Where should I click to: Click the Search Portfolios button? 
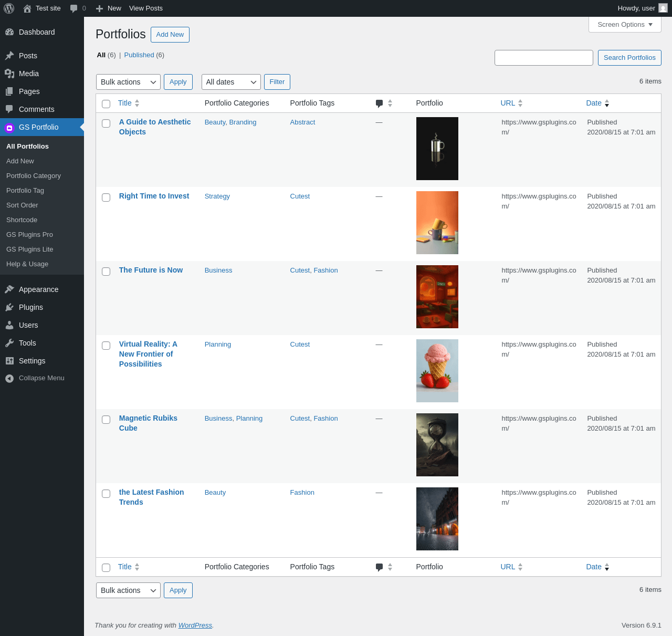(629, 58)
